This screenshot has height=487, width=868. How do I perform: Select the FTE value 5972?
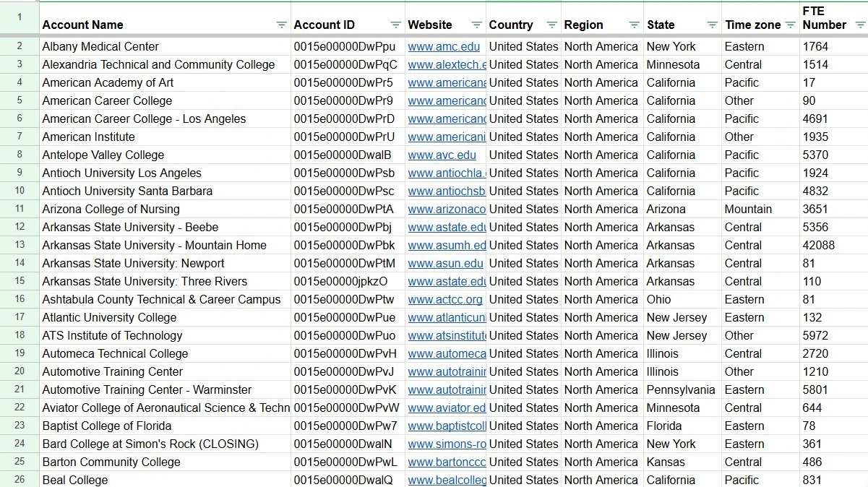pyautogui.click(x=833, y=335)
